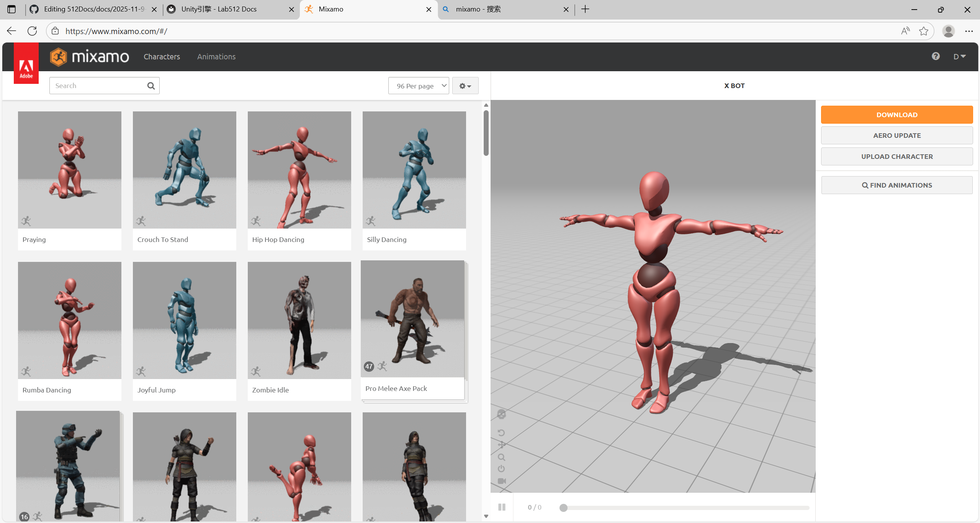Toggle the camera follow video icon
Image resolution: width=980 pixels, height=523 pixels.
click(502, 481)
